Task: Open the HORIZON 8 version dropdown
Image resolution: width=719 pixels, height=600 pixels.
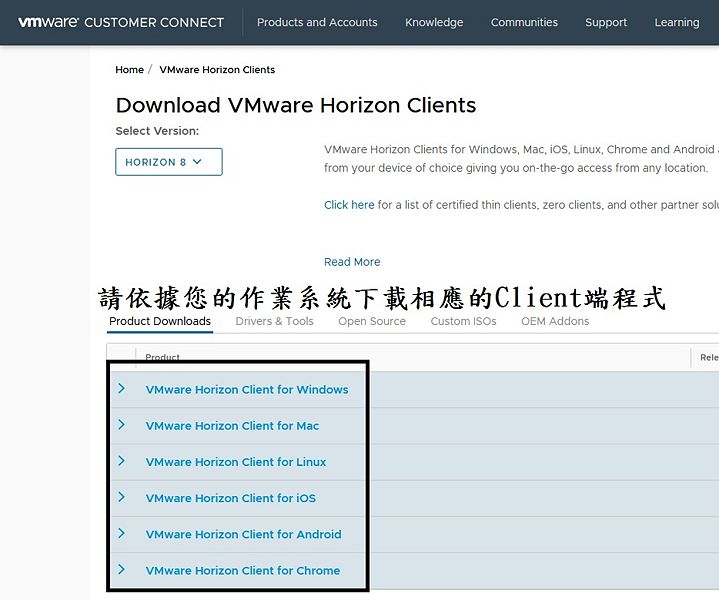Action: [x=169, y=162]
